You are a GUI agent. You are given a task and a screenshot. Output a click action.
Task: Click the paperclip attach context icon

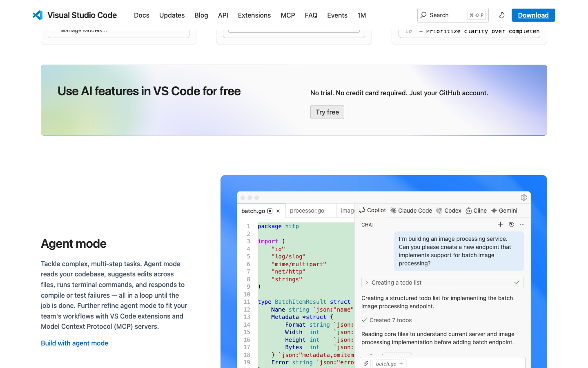[x=366, y=364]
